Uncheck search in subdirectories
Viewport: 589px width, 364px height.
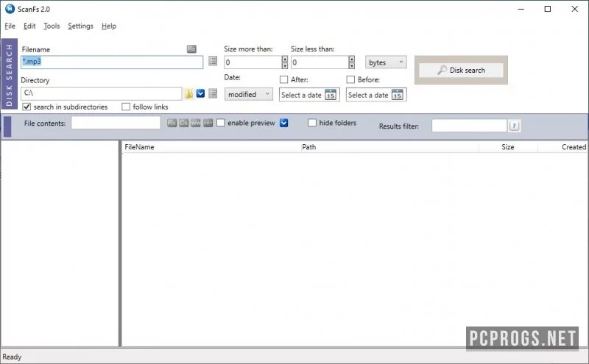[27, 107]
